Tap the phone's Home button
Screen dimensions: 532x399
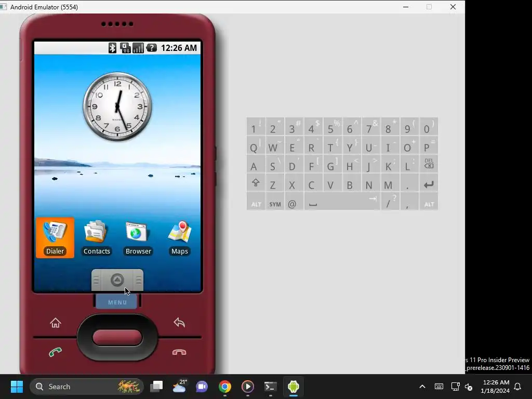[55, 323]
